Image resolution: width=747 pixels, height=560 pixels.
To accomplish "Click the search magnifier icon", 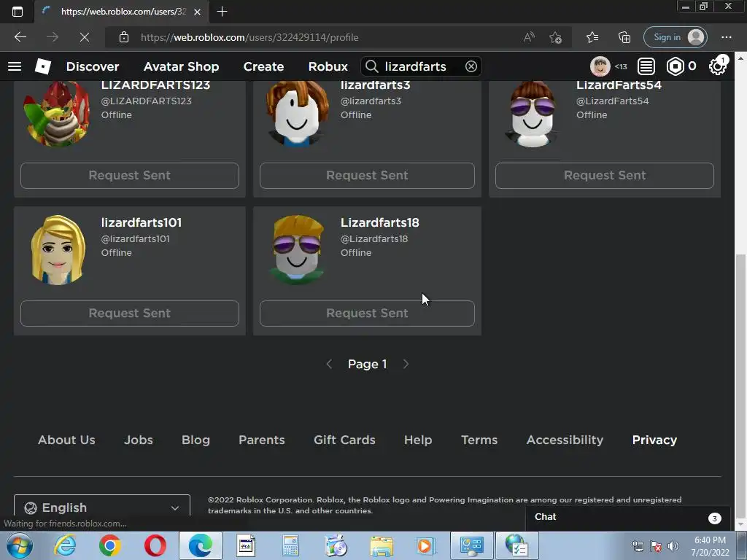I will 371,66.
